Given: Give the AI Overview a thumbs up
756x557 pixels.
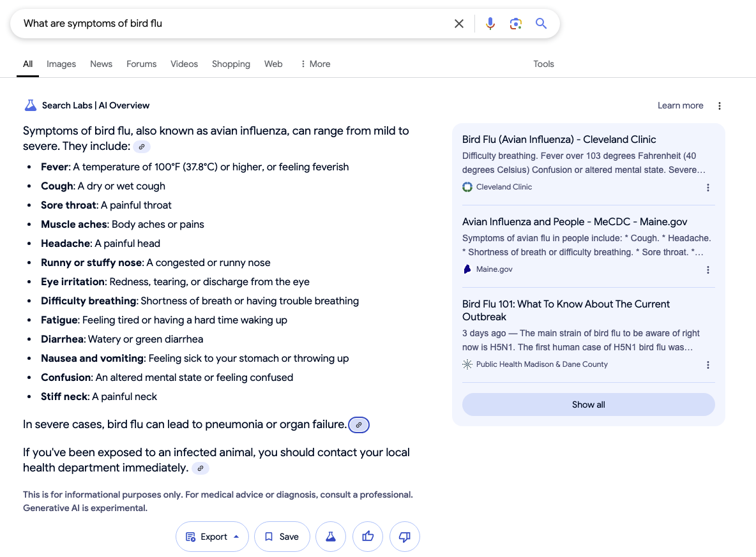Looking at the screenshot, I should point(368,537).
